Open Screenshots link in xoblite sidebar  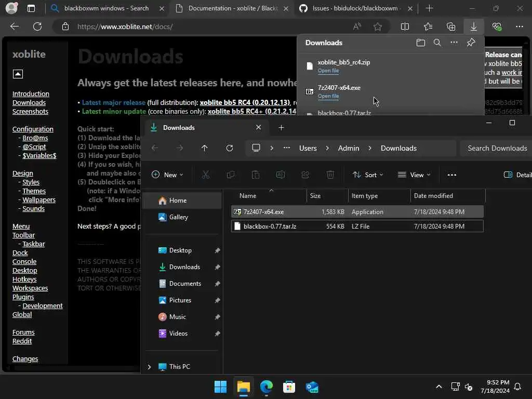click(x=30, y=111)
